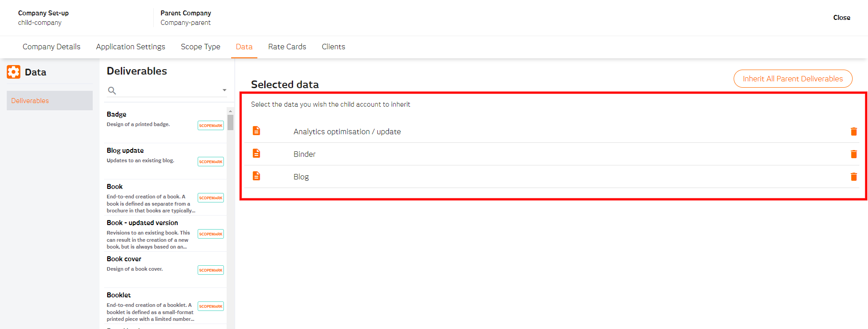
Task: Select the Data tab
Action: coord(244,47)
